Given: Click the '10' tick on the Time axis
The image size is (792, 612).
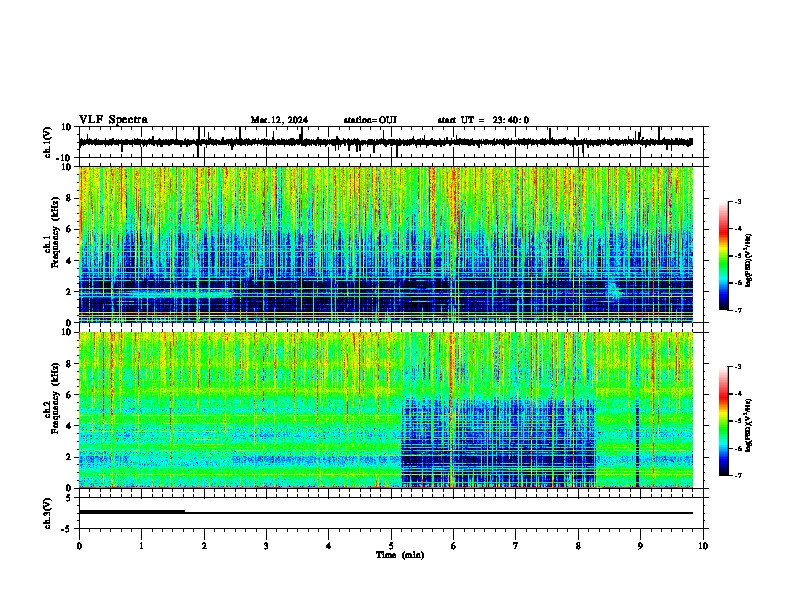Looking at the screenshot, I should pyautogui.click(x=703, y=546).
